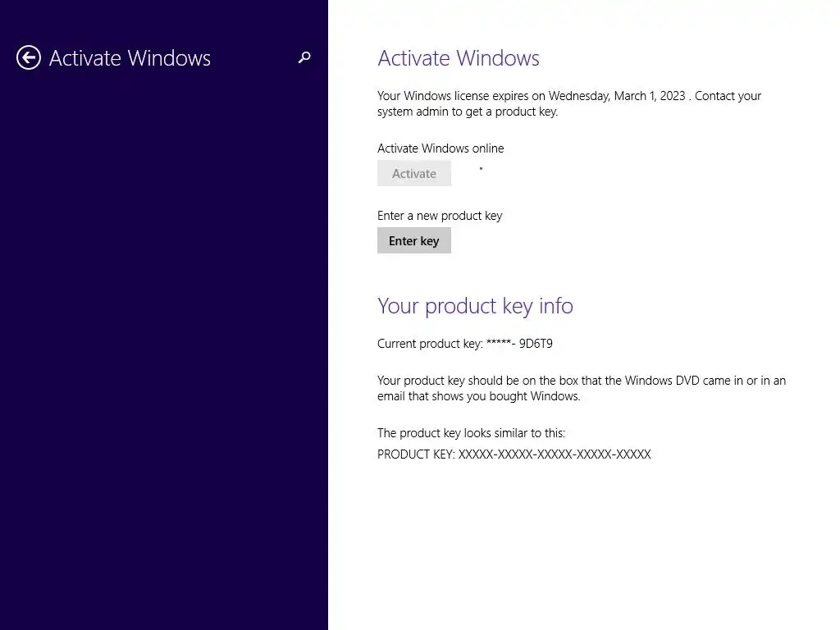
Task: Click the Activate Windows title in left pane
Action: (x=130, y=58)
